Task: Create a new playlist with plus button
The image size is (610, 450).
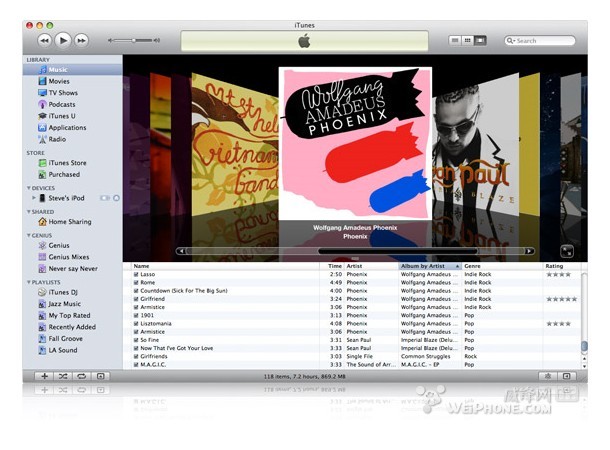Action: click(x=44, y=376)
